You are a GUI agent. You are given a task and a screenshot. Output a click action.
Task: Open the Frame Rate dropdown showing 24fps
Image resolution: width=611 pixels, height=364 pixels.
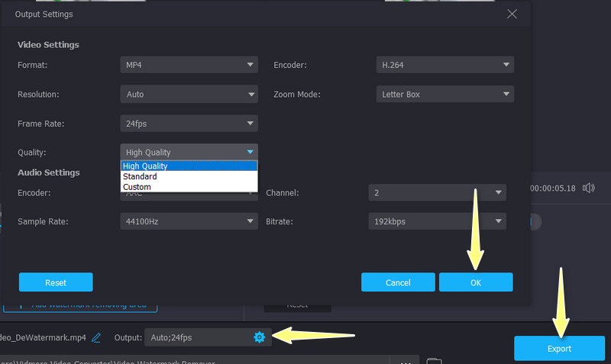(189, 123)
